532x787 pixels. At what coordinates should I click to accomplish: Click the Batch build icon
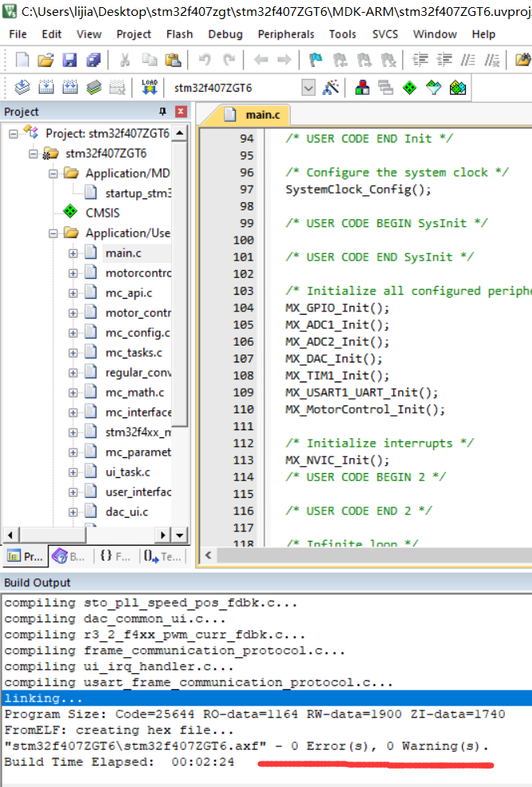pos(94,88)
